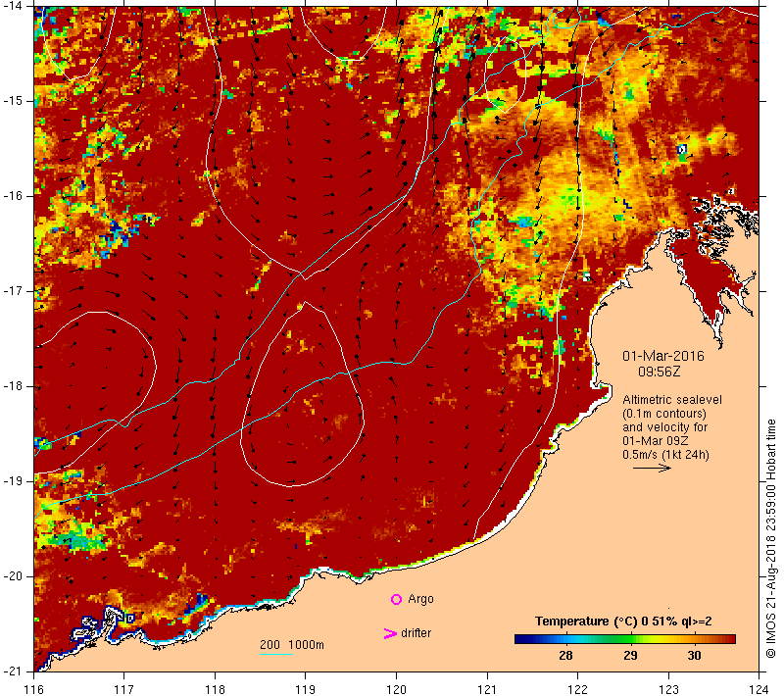Click the temperature color bar legend
This screenshot has height=696, width=784.
click(625, 639)
